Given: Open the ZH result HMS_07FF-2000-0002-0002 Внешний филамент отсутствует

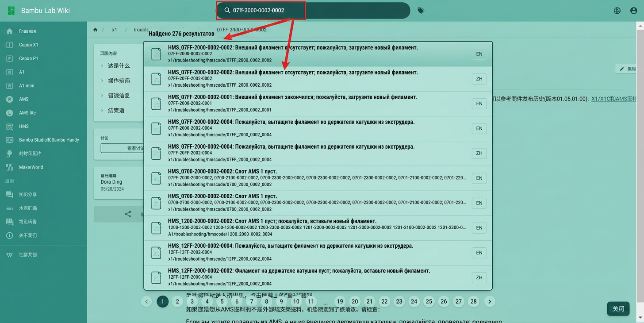Looking at the screenshot, I should pos(318,79).
